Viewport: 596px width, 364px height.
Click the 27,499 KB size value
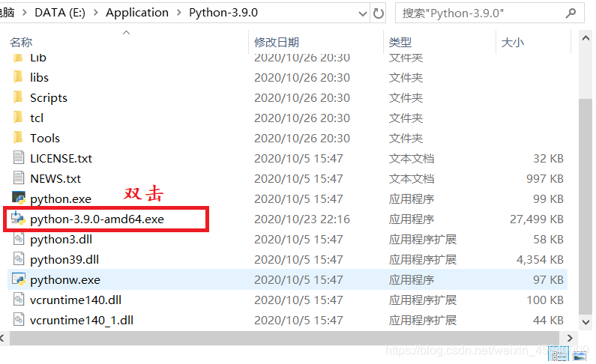tap(536, 219)
